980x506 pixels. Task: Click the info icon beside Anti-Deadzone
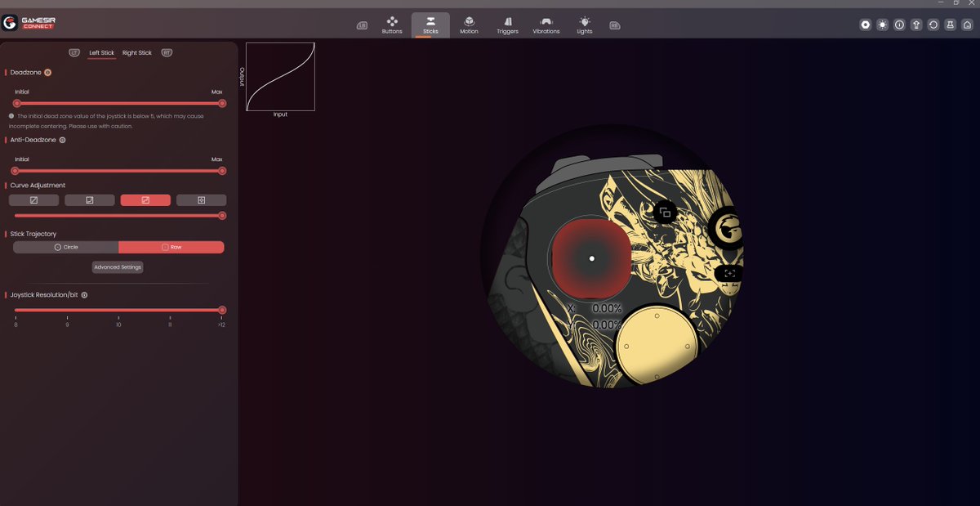point(62,140)
